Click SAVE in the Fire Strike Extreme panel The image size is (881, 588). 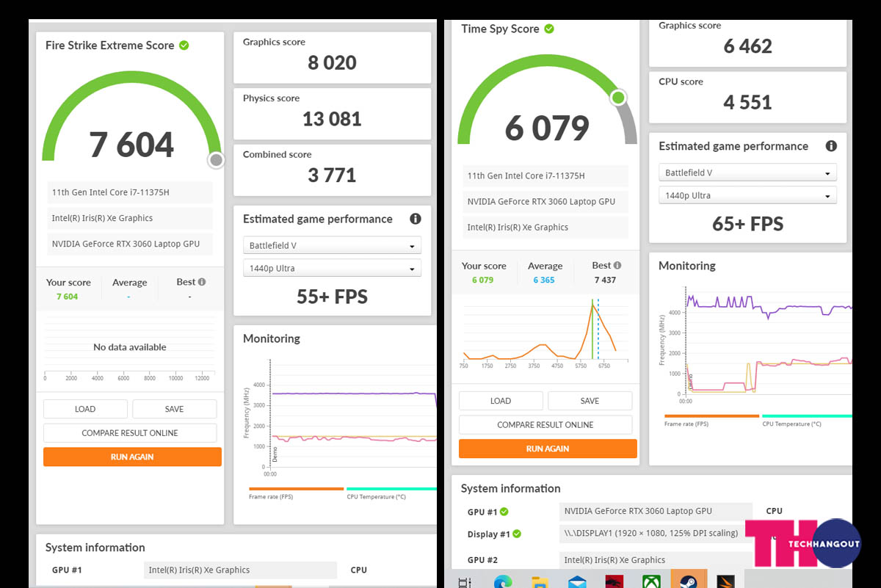pyautogui.click(x=175, y=409)
